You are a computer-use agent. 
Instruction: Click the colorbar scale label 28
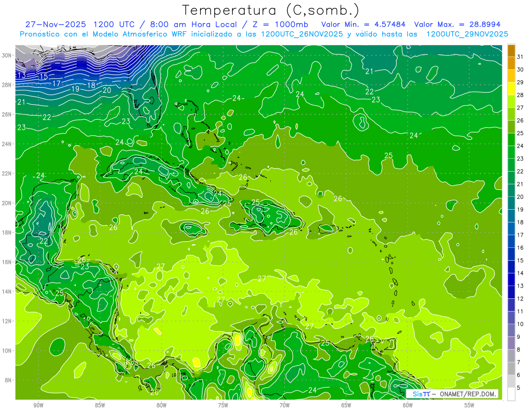pyautogui.click(x=520, y=95)
